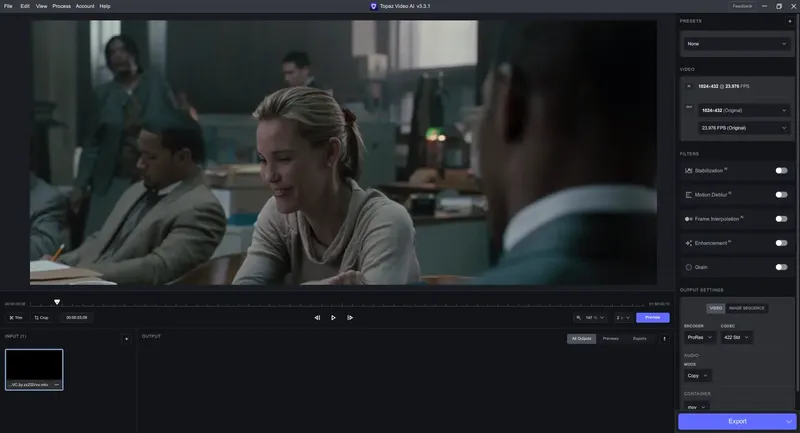This screenshot has width=800, height=433.
Task: Open the Process menu
Action: [61, 6]
